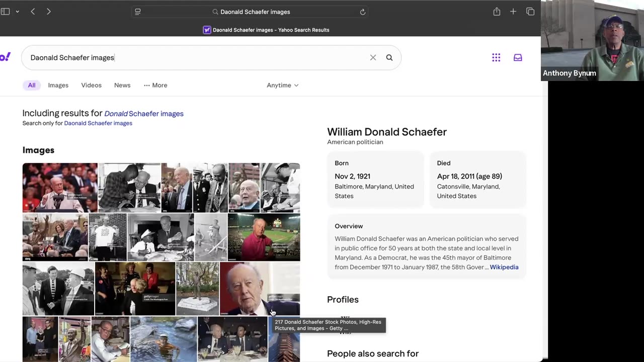Search only for Daonald Schaefer images
Viewport: 644px width, 362px height.
point(98,123)
